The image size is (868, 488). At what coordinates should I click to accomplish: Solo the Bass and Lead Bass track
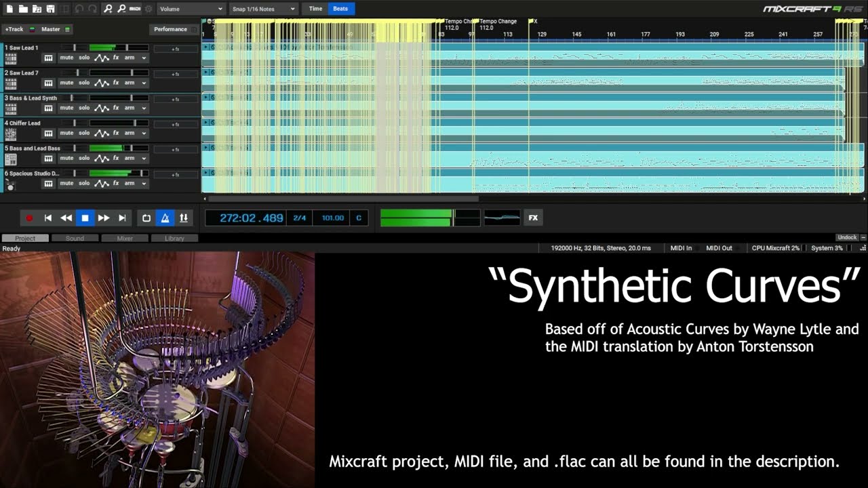coord(84,158)
